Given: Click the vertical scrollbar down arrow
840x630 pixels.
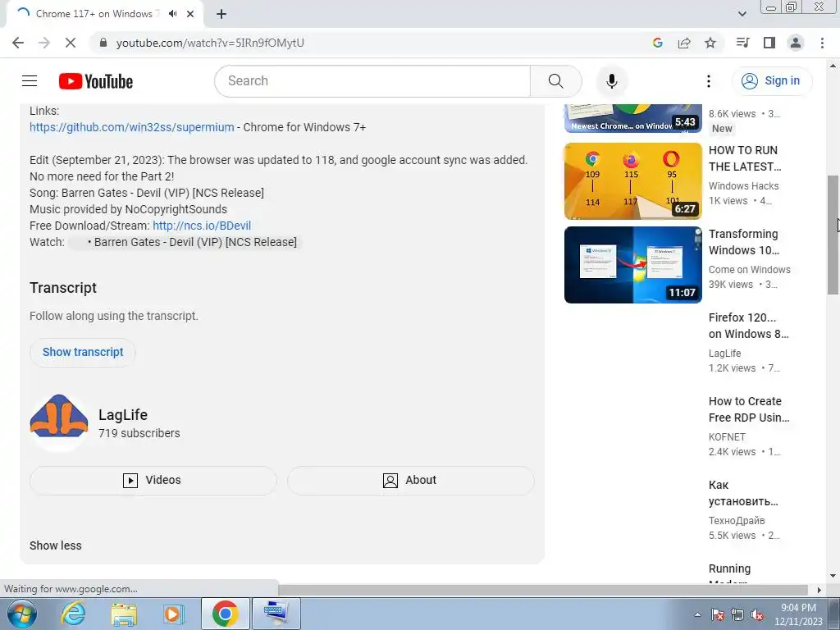Looking at the screenshot, I should (833, 577).
